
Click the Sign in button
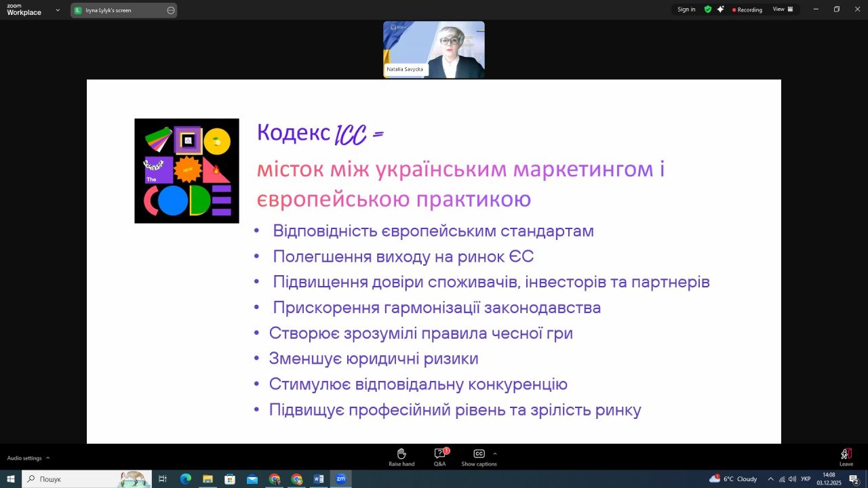tap(686, 9)
